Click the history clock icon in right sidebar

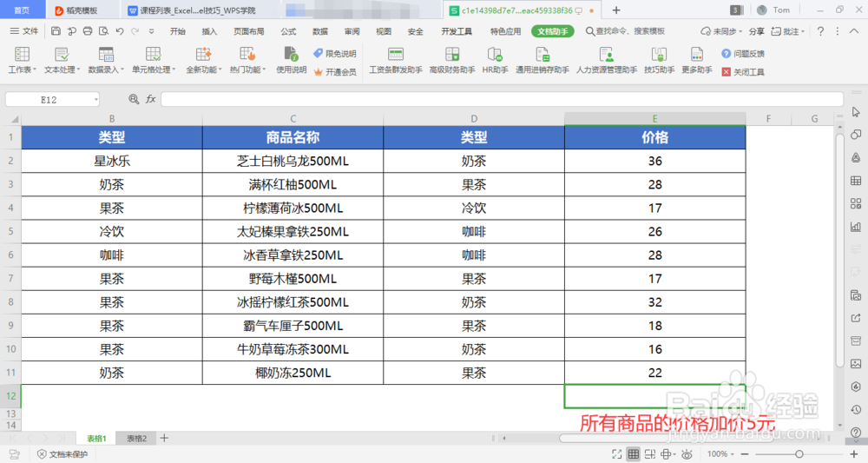coord(856,409)
